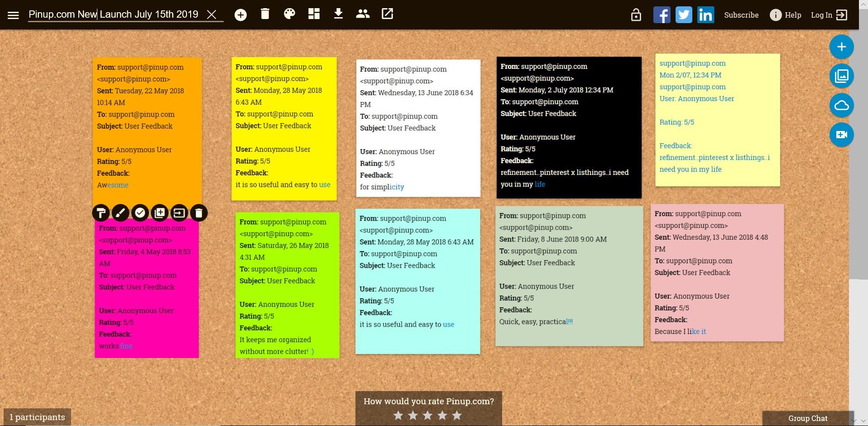Click the dashboard layout icon

click(x=314, y=14)
